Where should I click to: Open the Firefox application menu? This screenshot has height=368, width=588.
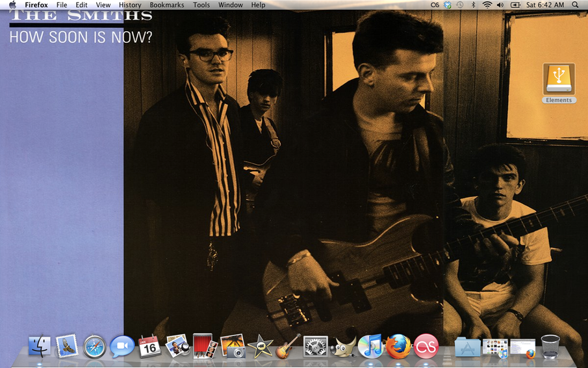[36, 5]
